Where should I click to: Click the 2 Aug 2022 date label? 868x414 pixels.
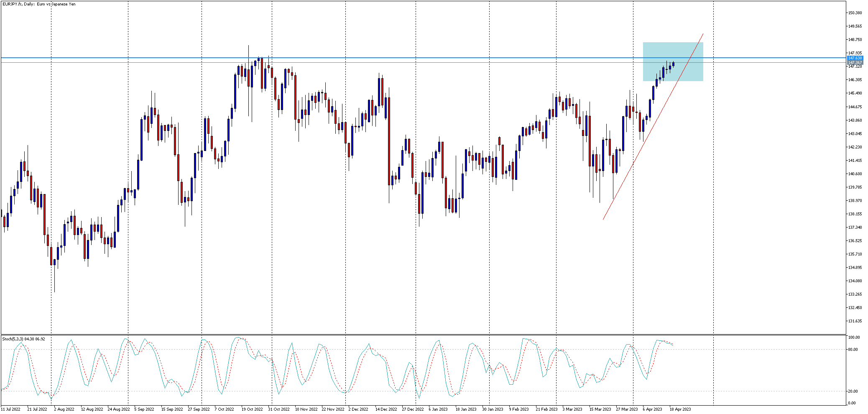64,409
